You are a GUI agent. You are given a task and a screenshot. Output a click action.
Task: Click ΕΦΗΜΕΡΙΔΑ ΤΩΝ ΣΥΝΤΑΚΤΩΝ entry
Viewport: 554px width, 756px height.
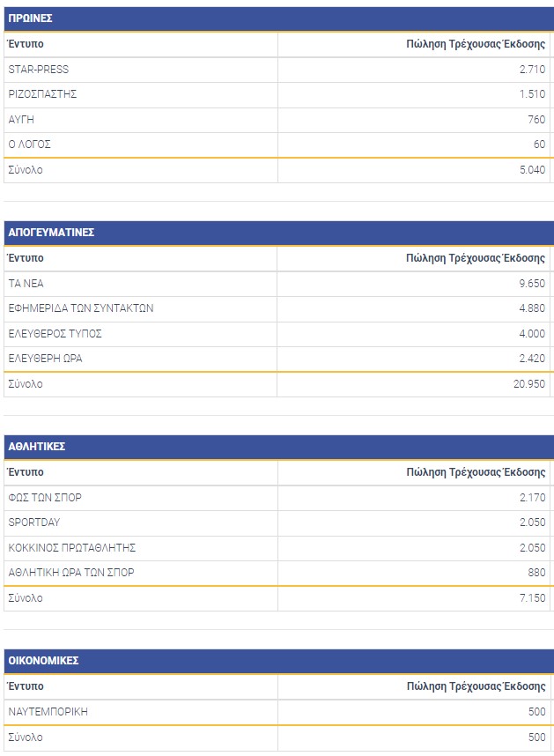81,308
